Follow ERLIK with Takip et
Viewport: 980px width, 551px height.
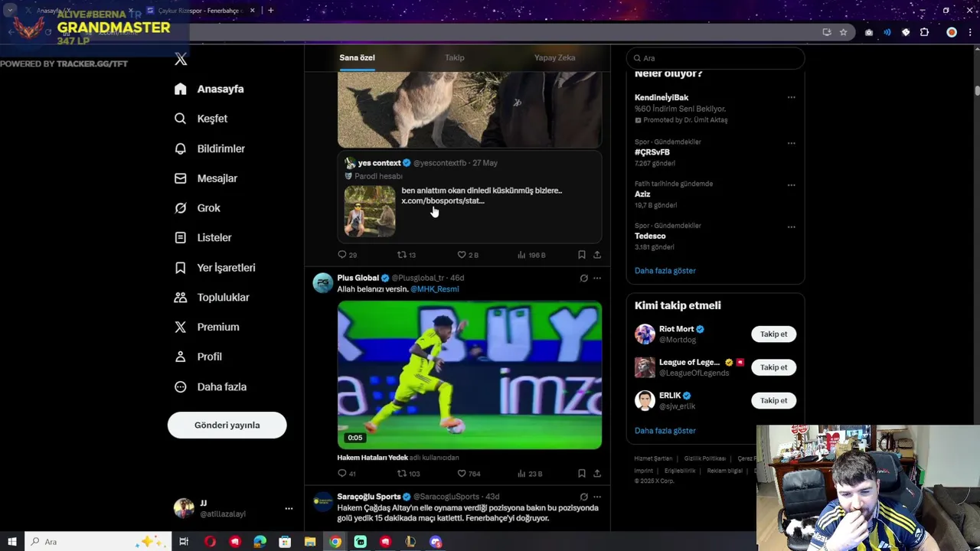[773, 400]
